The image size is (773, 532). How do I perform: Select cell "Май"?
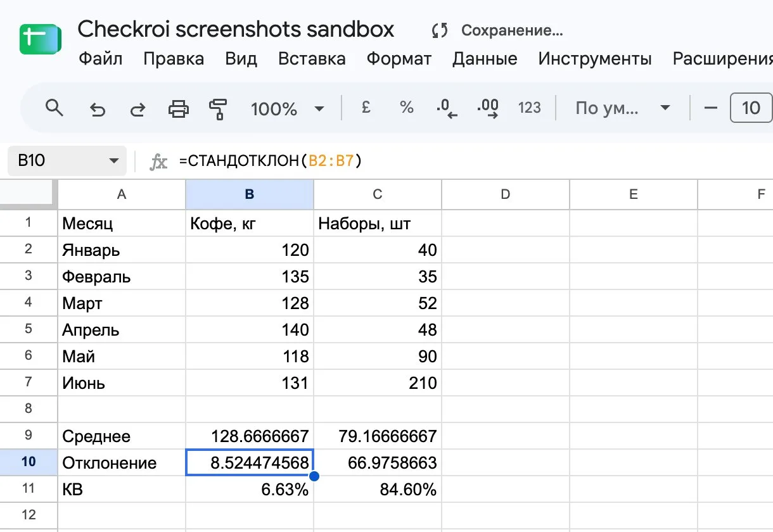pos(122,356)
